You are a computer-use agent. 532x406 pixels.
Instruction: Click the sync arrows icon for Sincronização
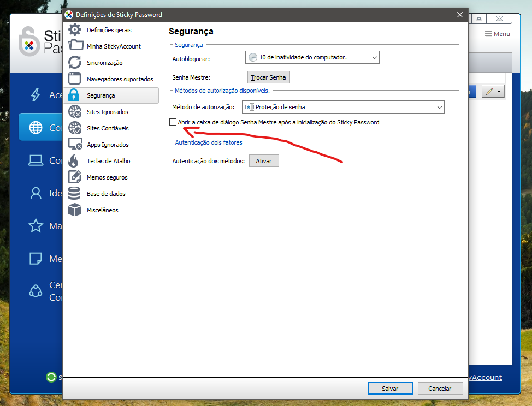75,62
